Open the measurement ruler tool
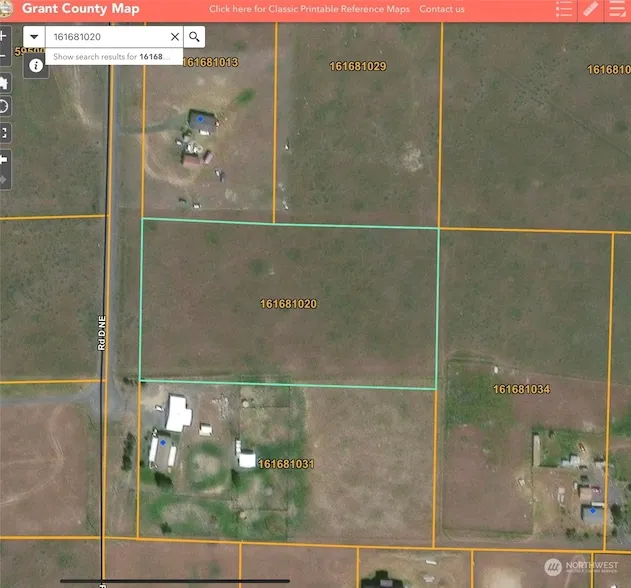Viewport: 631px width, 588px height. (591, 10)
